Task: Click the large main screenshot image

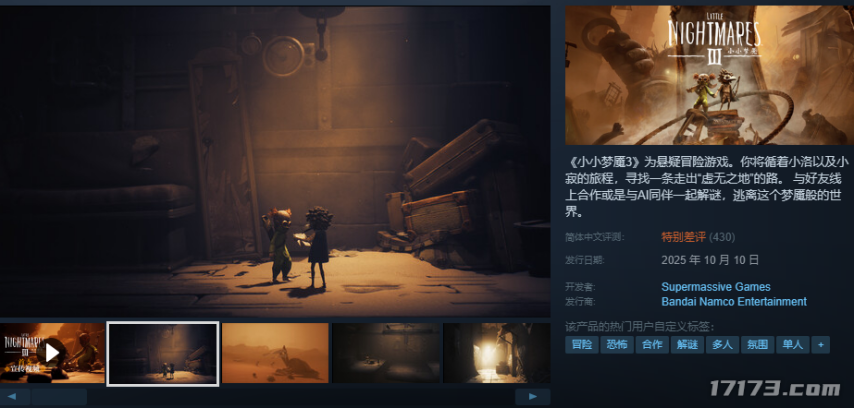Action: [x=275, y=160]
